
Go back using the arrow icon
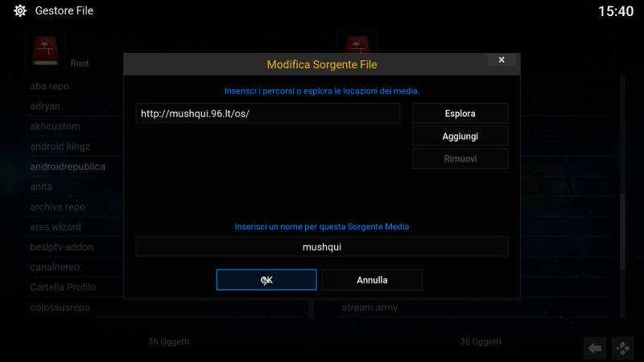point(595,348)
